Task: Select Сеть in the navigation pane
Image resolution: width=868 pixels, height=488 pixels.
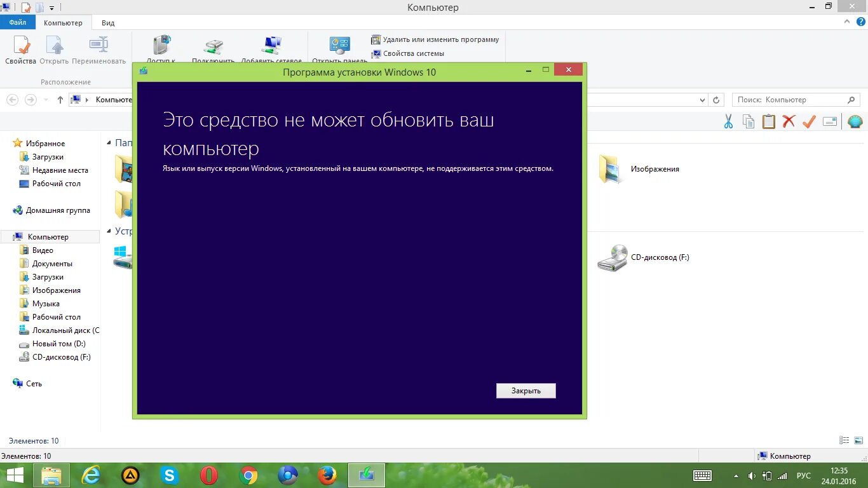Action: [34, 384]
